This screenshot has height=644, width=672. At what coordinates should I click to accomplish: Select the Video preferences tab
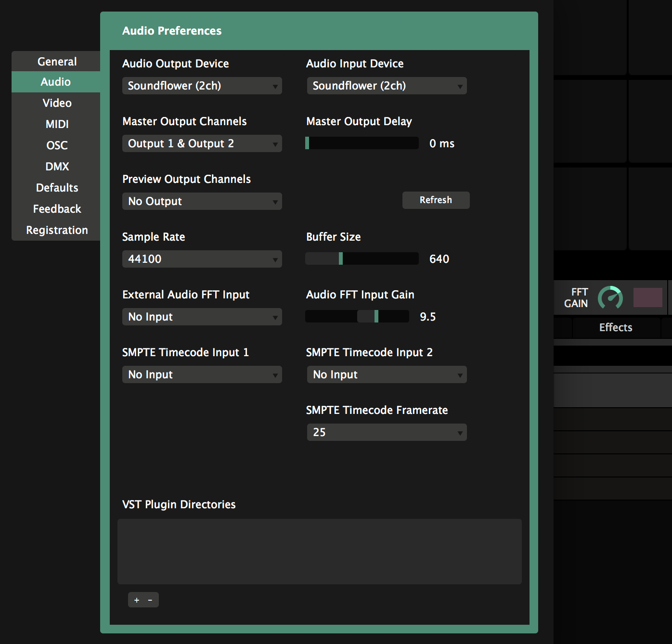point(57,103)
